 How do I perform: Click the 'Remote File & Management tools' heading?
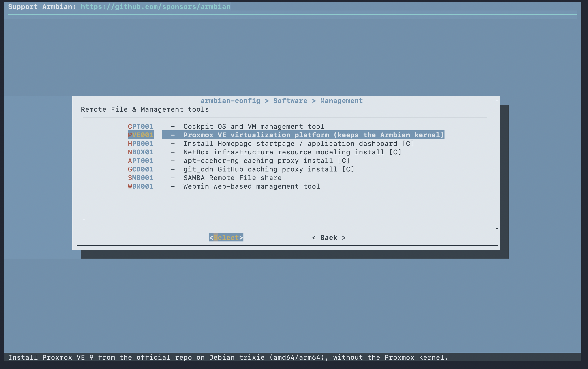[x=145, y=109]
